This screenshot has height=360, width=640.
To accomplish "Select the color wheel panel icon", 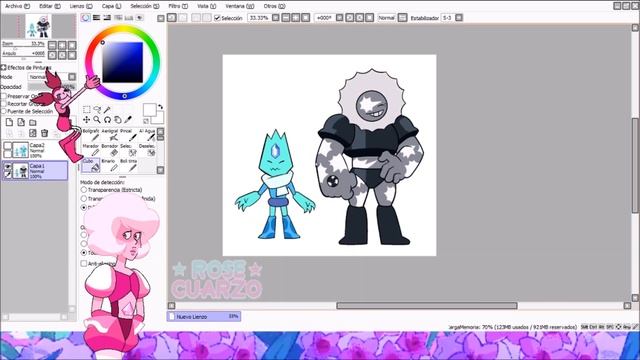I will pos(85,18).
